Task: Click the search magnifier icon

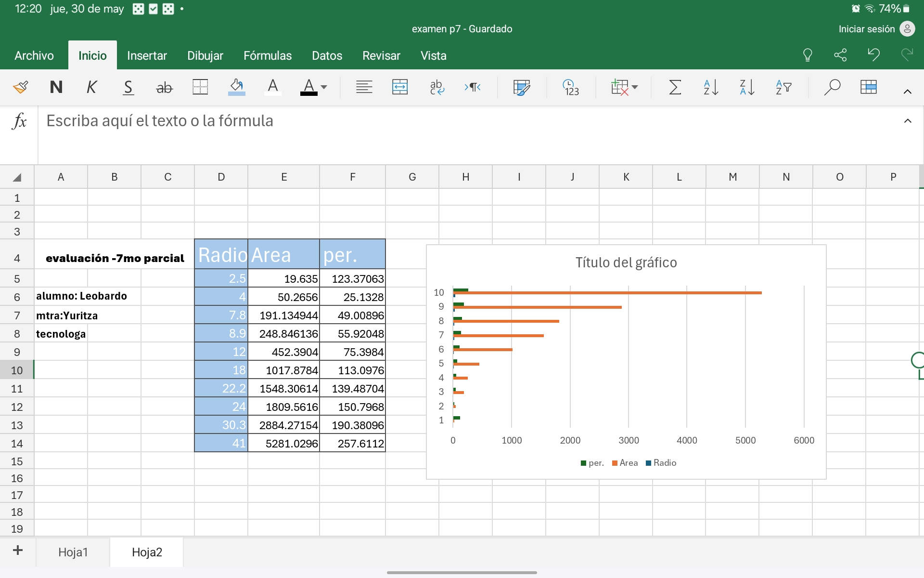Action: click(x=832, y=87)
